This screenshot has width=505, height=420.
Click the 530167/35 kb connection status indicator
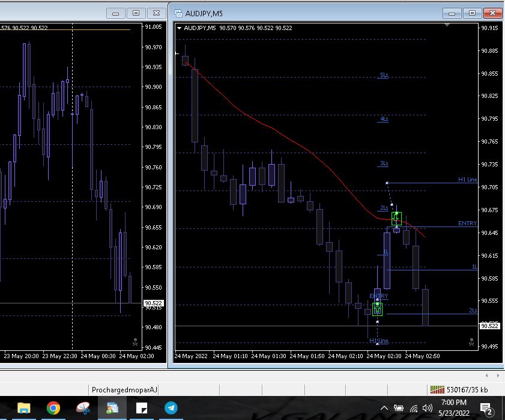(x=459, y=389)
